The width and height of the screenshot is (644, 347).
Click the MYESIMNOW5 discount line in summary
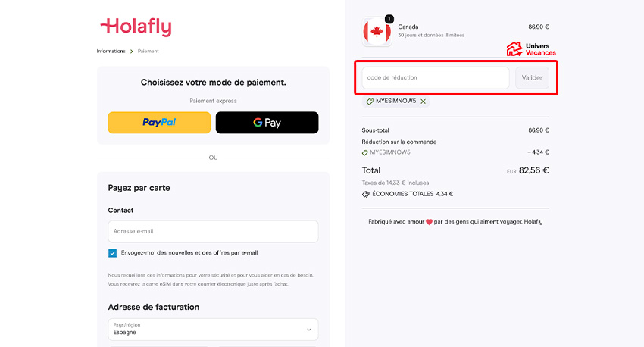click(389, 152)
